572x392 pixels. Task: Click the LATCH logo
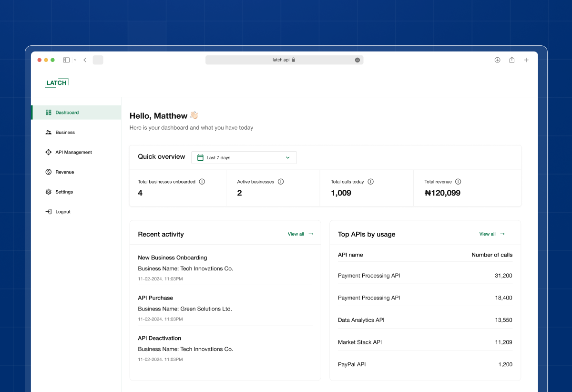coord(57,83)
